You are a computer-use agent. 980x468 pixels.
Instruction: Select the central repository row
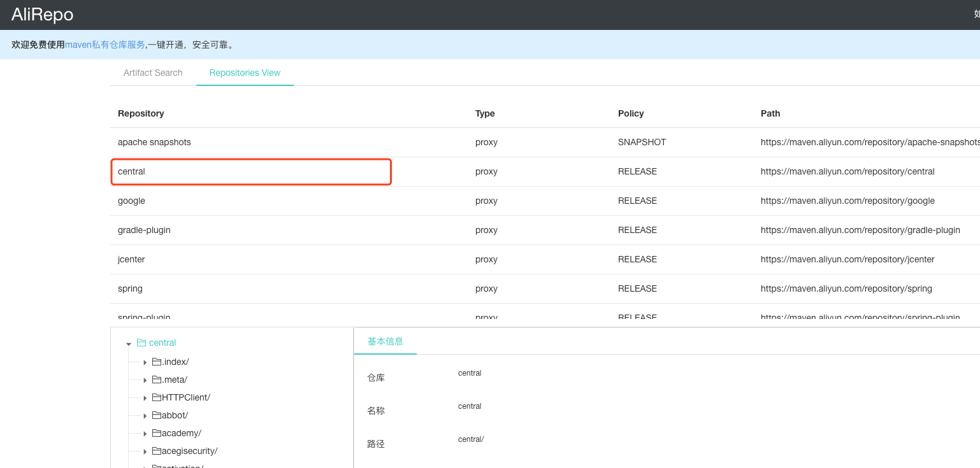click(x=545, y=171)
